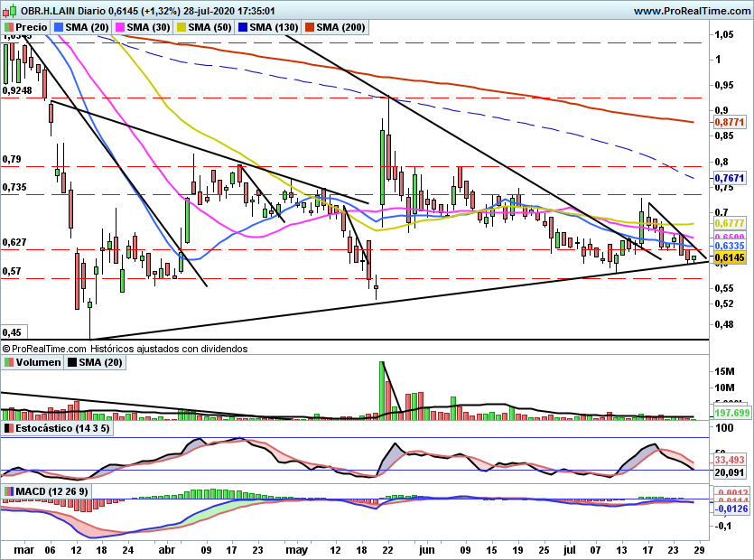Image resolution: width=754 pixels, height=560 pixels.
Task: Click the MACD (12 26 9) label
Action: [52, 491]
